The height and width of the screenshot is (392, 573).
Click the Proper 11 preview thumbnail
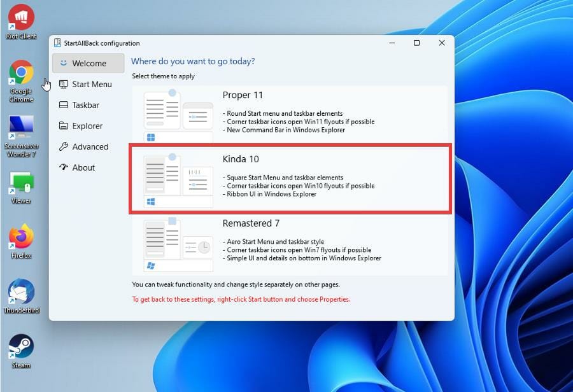click(x=178, y=116)
